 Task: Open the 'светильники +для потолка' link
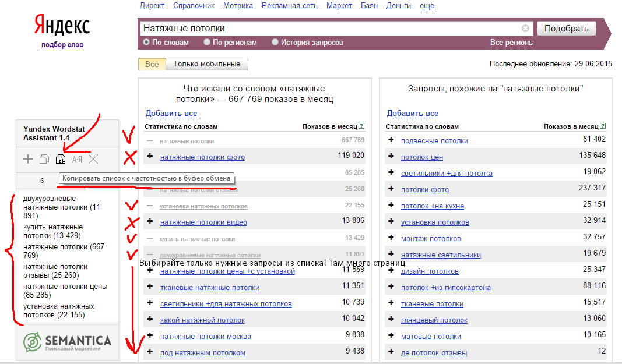pos(447,174)
